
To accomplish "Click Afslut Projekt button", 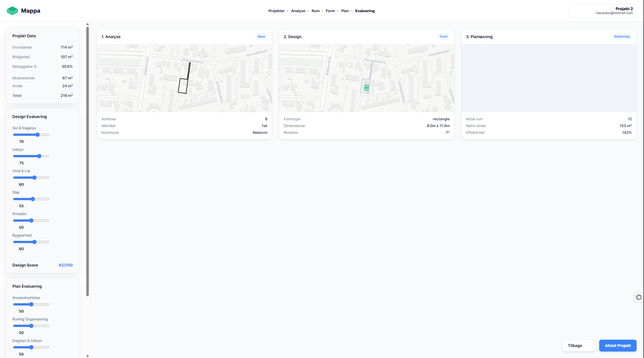I will pyautogui.click(x=617, y=346).
